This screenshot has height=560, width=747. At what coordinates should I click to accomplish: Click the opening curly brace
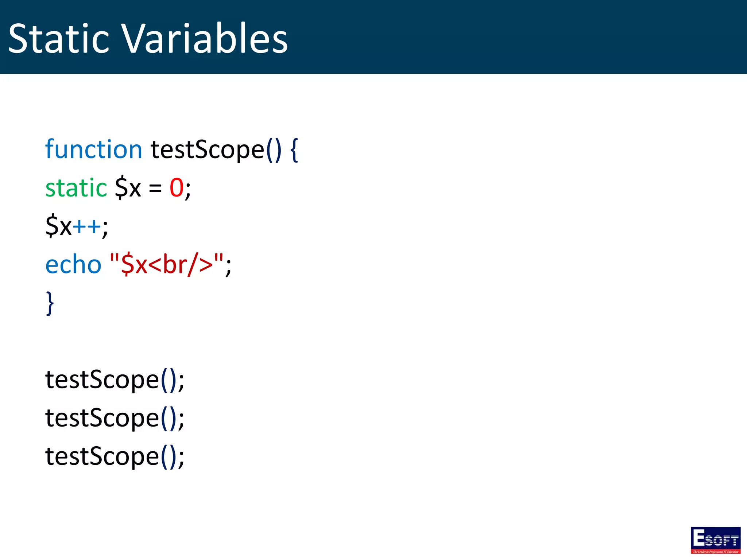click(x=294, y=150)
